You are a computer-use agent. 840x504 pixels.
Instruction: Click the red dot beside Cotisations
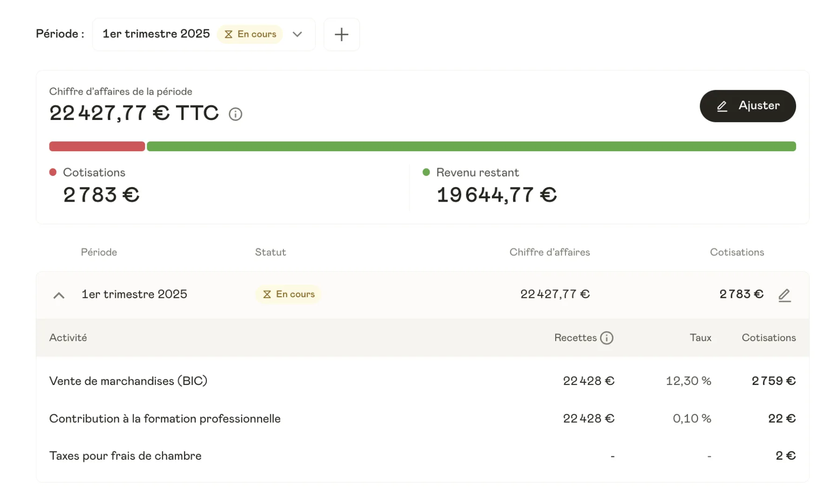click(53, 173)
